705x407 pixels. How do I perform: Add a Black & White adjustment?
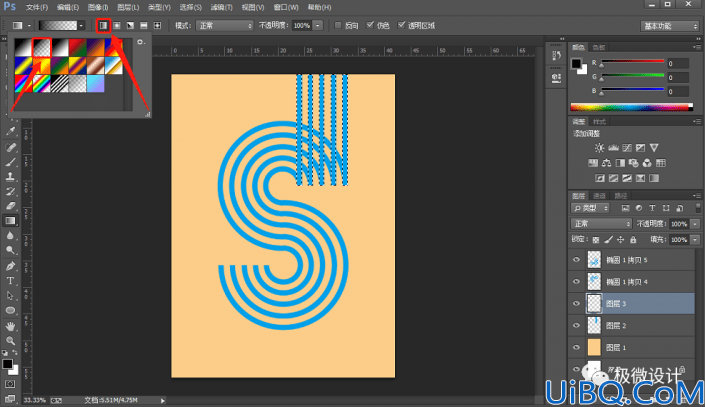(x=620, y=163)
